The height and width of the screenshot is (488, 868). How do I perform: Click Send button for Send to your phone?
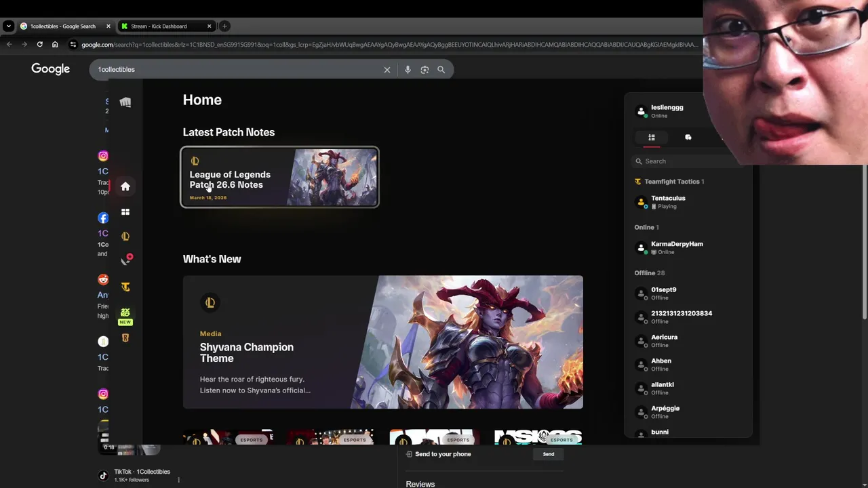point(548,454)
